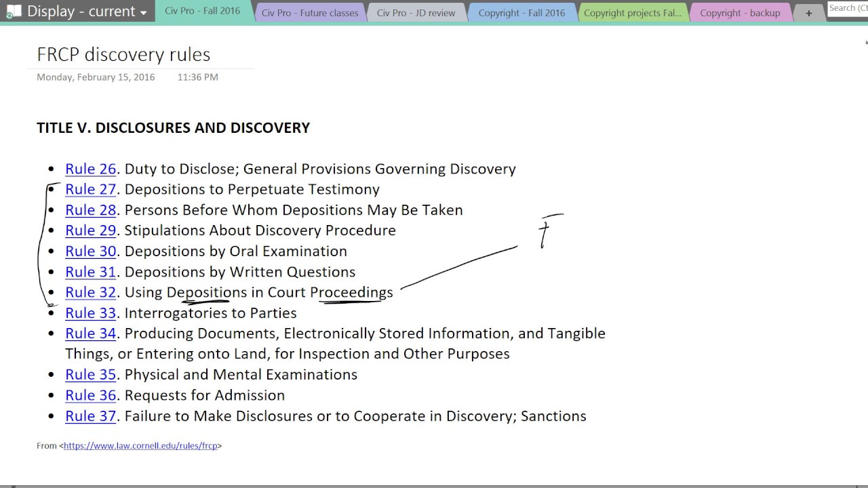This screenshot has height=488, width=868.
Task: Open the Rule 32 link
Action: click(91, 293)
